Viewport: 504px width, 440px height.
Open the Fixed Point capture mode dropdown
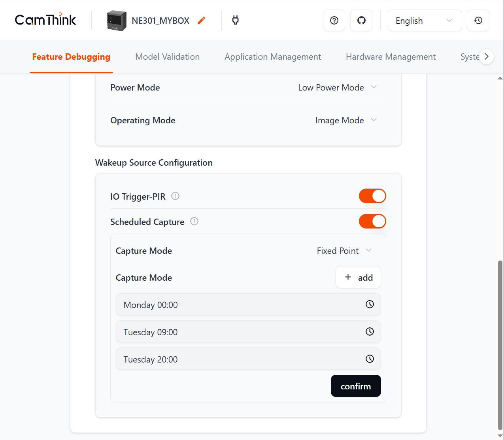point(344,251)
